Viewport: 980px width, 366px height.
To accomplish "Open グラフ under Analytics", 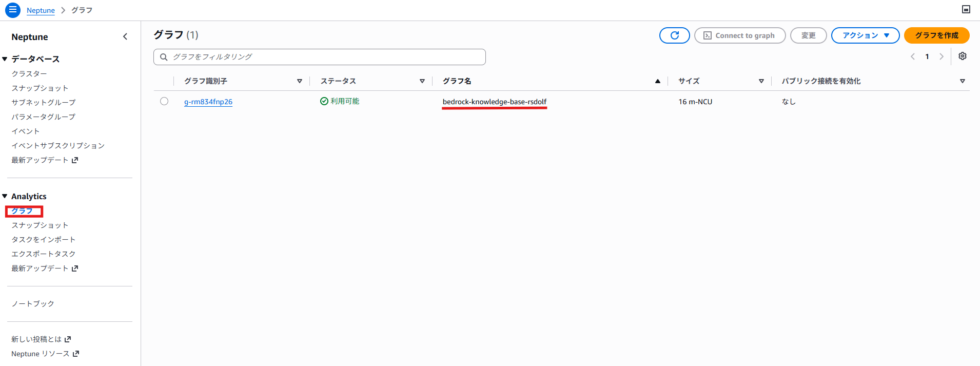I will coord(22,211).
